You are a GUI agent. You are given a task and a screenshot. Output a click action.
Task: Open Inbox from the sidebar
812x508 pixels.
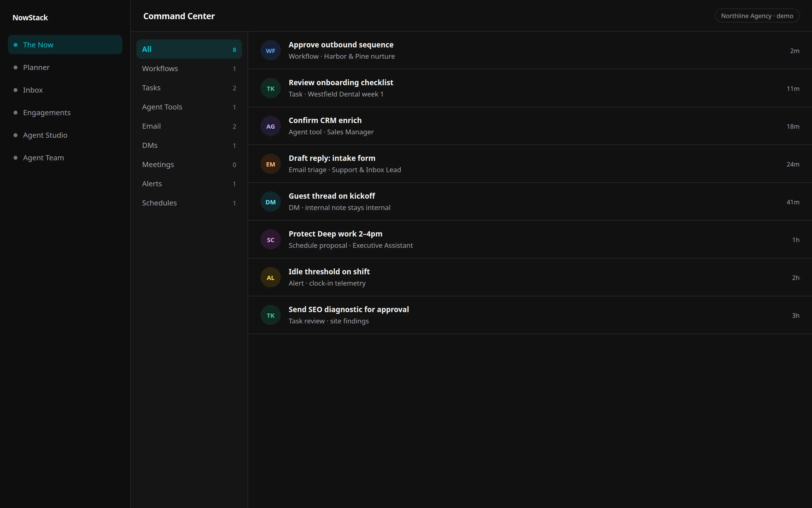pos(65,90)
